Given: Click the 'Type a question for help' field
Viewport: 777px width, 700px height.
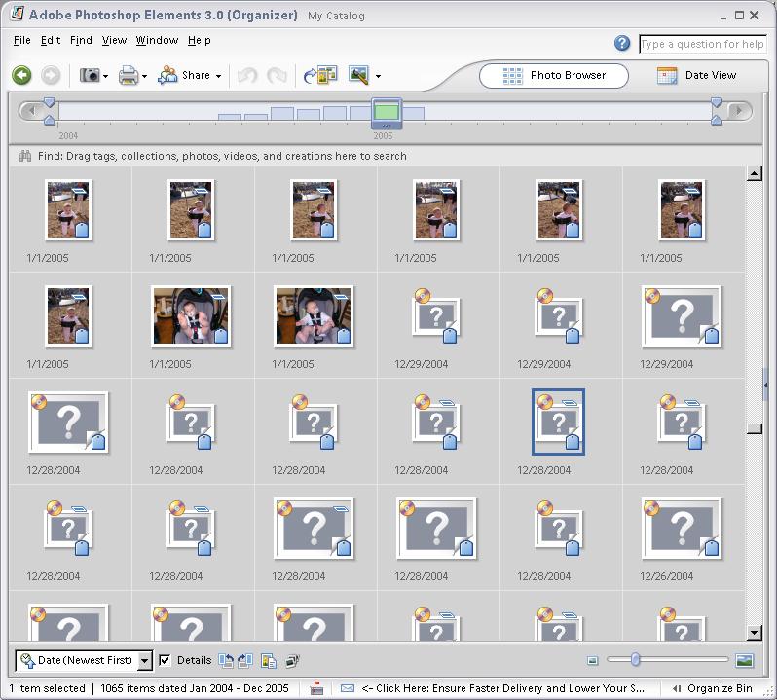Looking at the screenshot, I should (x=702, y=44).
